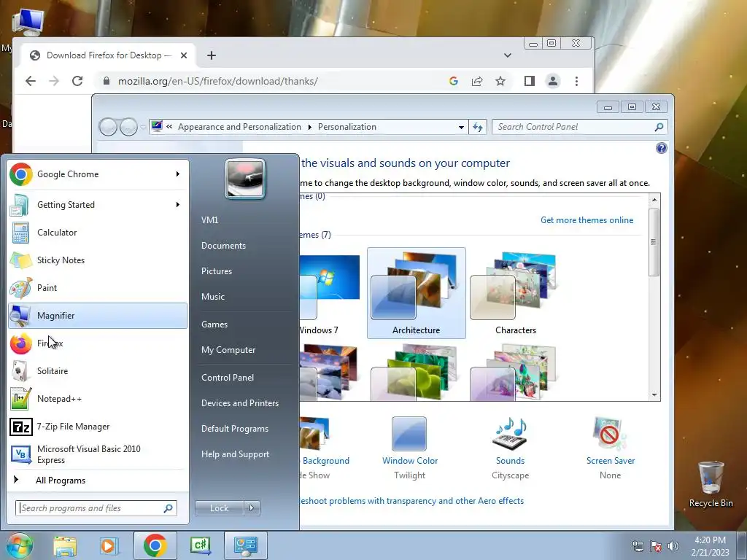The image size is (747, 560).
Task: Launch Paint from Start menu
Action: [x=98, y=287]
